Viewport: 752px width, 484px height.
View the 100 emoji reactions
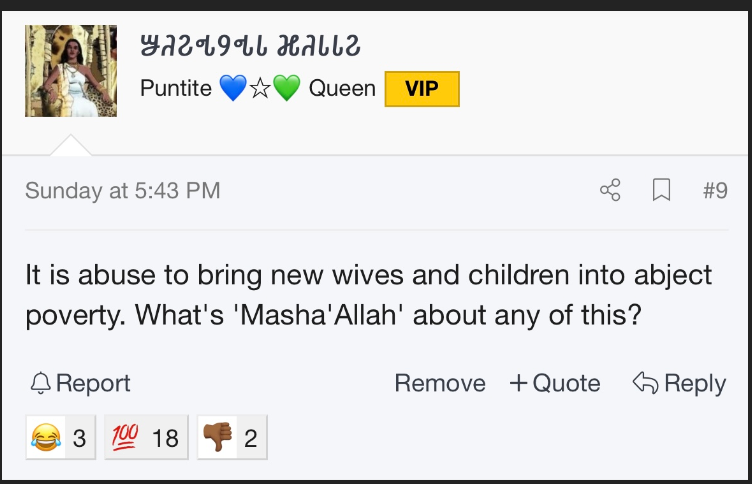coord(146,437)
